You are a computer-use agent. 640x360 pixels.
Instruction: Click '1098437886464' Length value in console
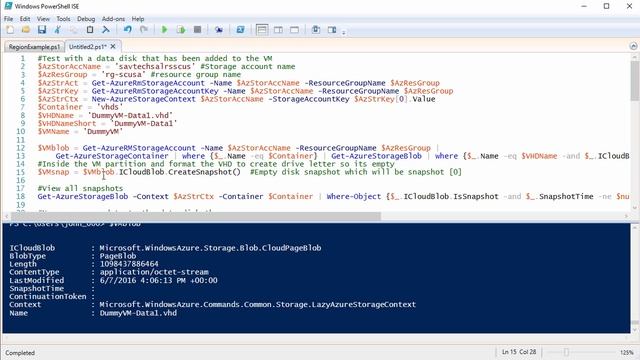(129, 264)
